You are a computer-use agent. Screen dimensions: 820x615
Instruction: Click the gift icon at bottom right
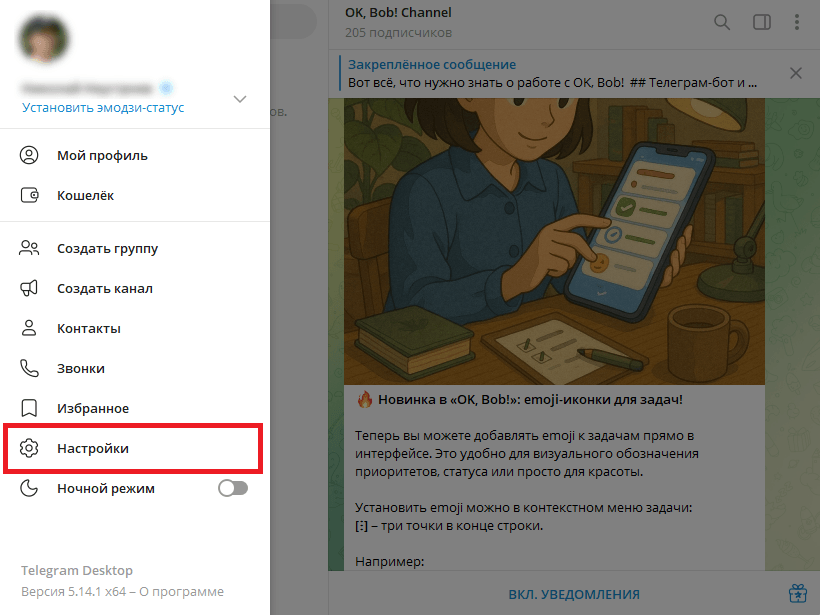point(797,593)
